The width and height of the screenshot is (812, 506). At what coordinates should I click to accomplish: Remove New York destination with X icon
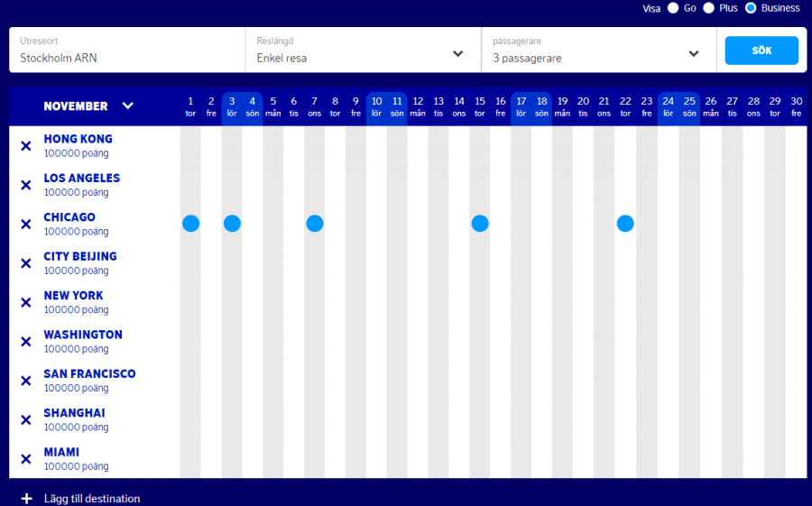tap(26, 302)
